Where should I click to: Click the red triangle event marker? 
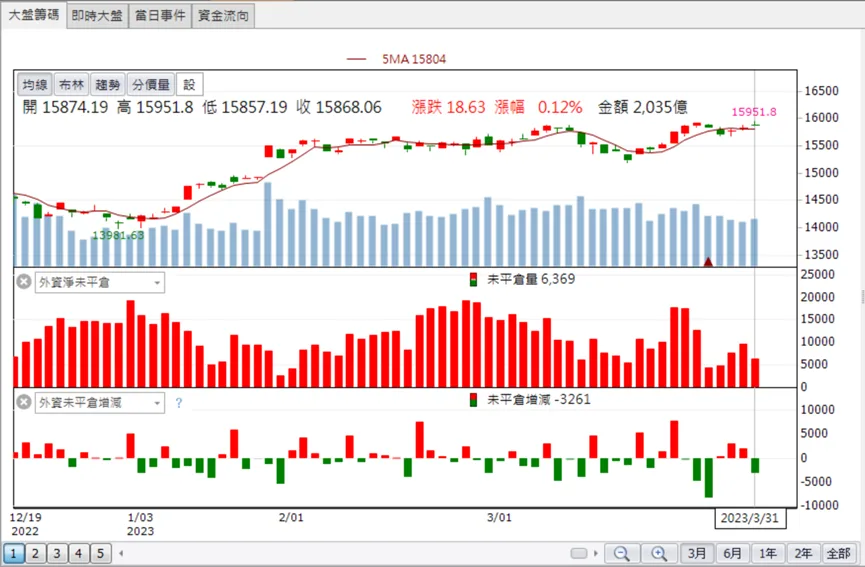tap(708, 261)
